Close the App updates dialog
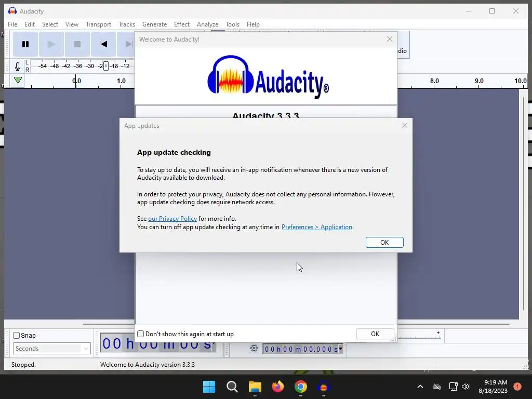This screenshot has height=399, width=532. 404,126
